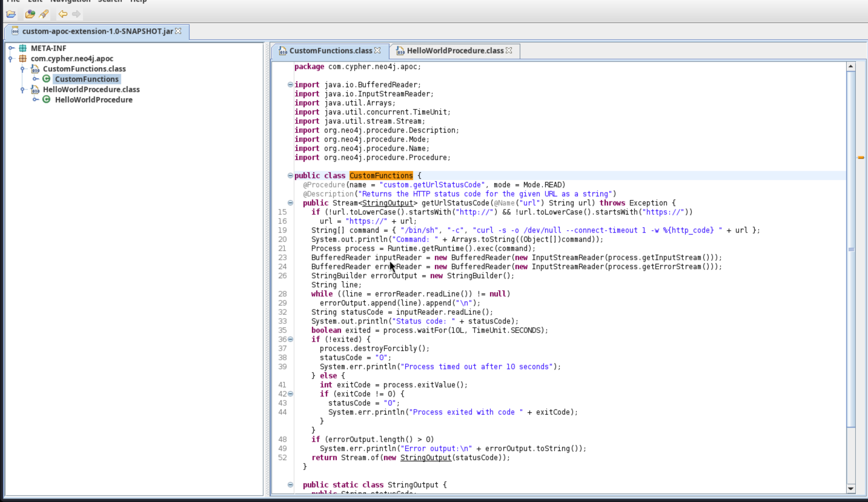Click the com.cypher.neo4j.apoc package icon

pos(23,59)
